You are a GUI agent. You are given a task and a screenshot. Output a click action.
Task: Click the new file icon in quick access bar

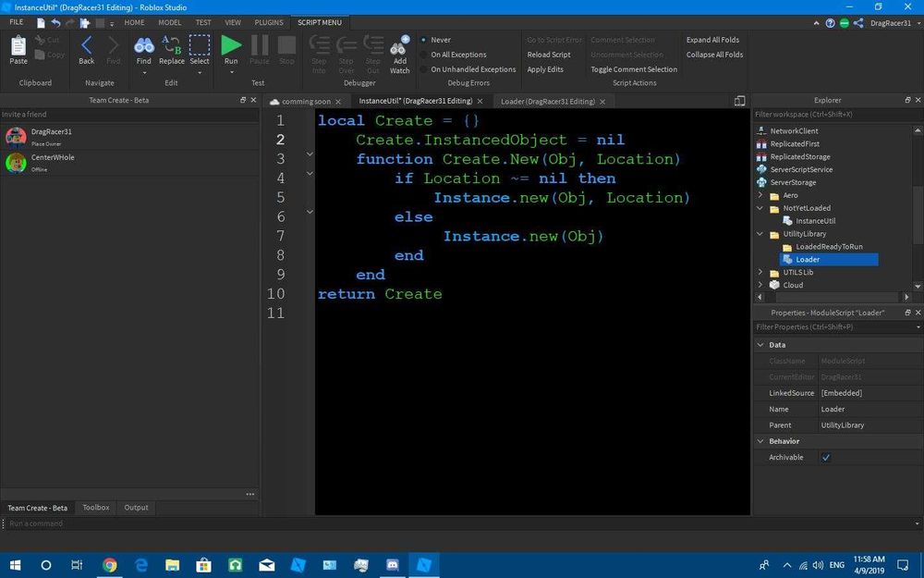tap(41, 23)
